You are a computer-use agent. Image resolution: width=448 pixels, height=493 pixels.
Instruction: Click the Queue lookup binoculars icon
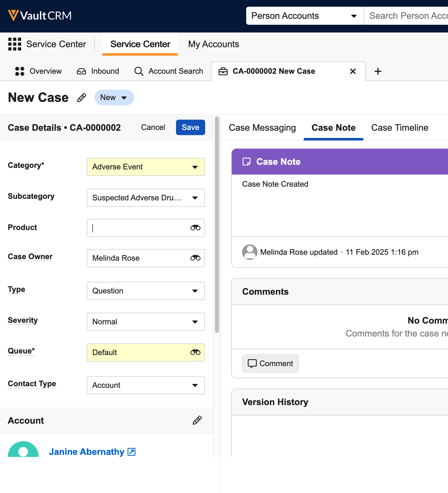[x=195, y=352]
